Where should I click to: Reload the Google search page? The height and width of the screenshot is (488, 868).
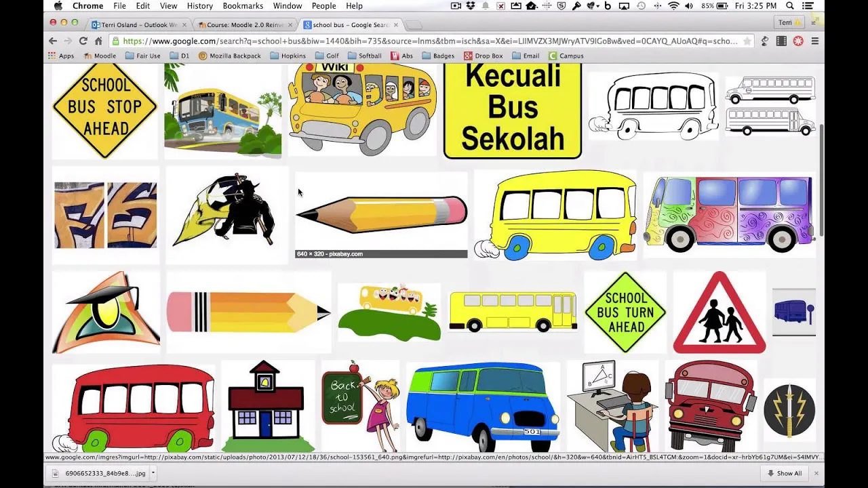(x=83, y=41)
